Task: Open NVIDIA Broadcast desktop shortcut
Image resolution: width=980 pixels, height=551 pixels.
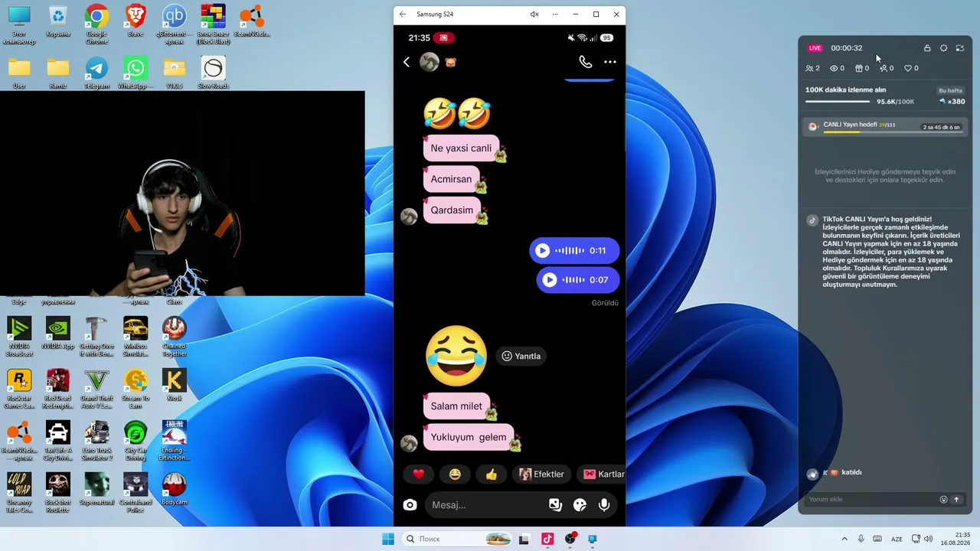Action: click(19, 337)
